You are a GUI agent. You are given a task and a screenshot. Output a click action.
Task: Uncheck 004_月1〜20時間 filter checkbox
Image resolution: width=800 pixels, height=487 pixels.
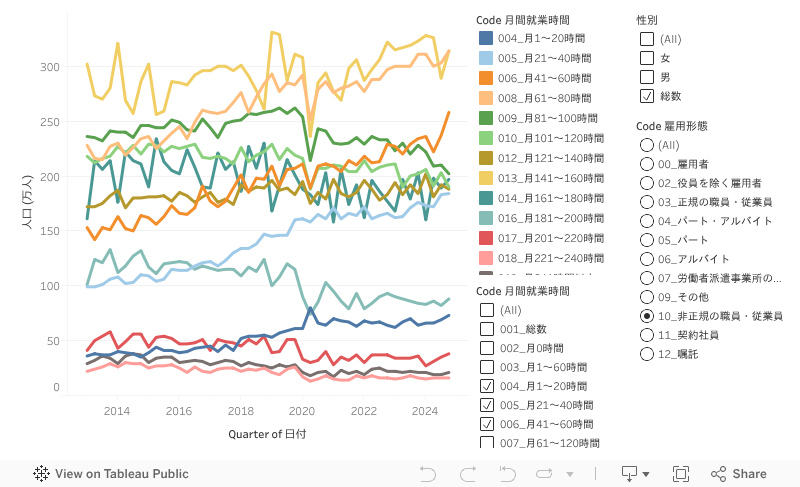coord(487,386)
